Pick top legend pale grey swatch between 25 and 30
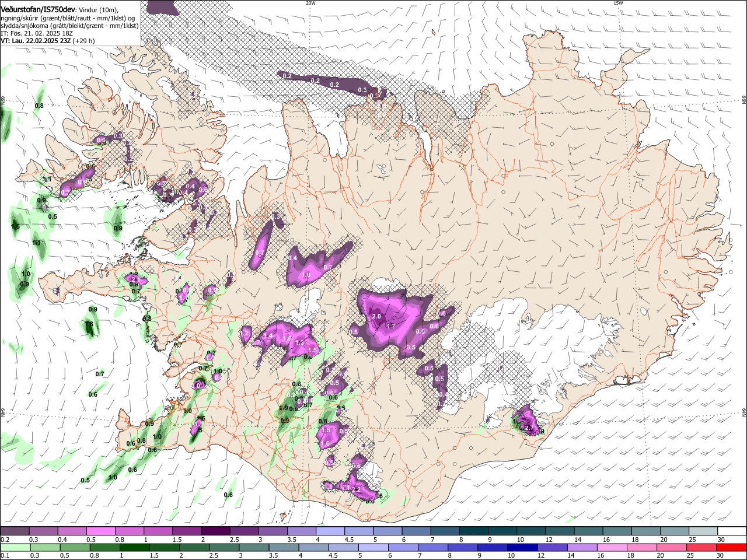 point(703,531)
